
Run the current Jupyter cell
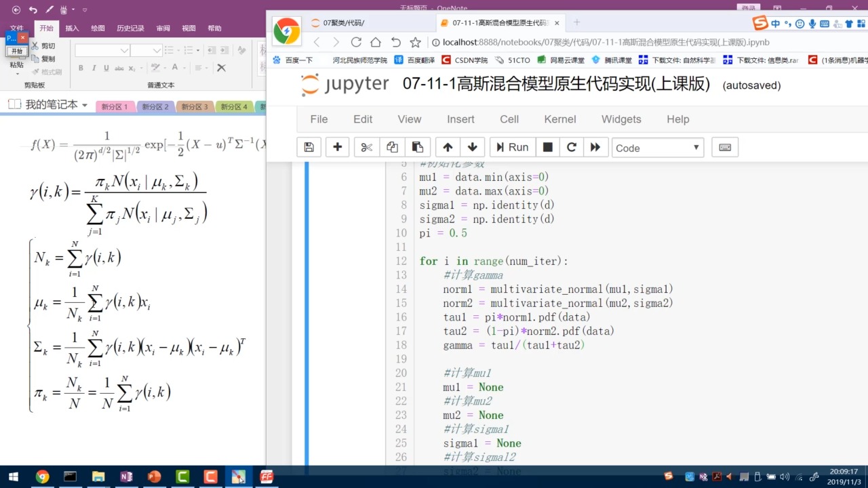click(x=512, y=147)
